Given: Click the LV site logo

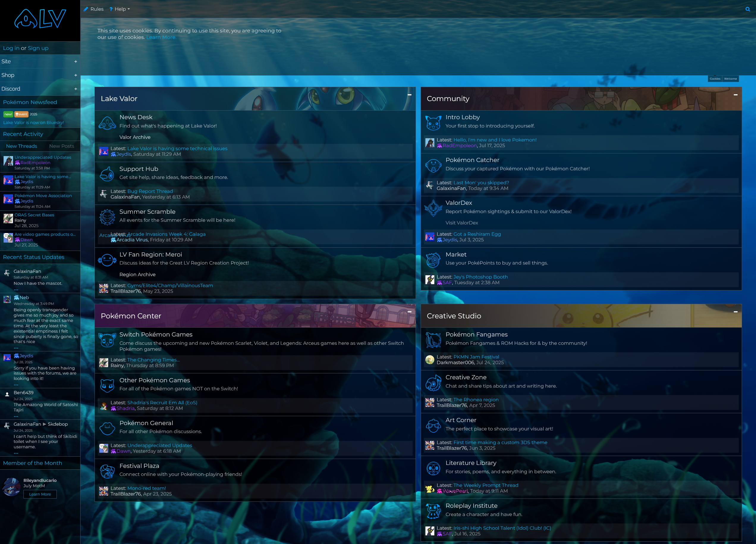Looking at the screenshot, I should click(40, 19).
